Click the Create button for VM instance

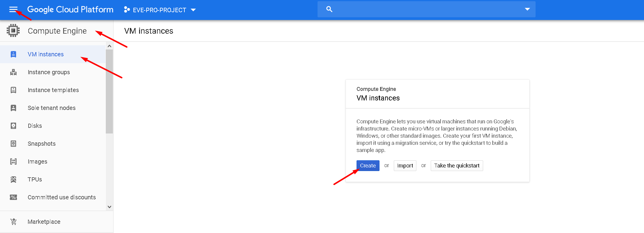[368, 166]
